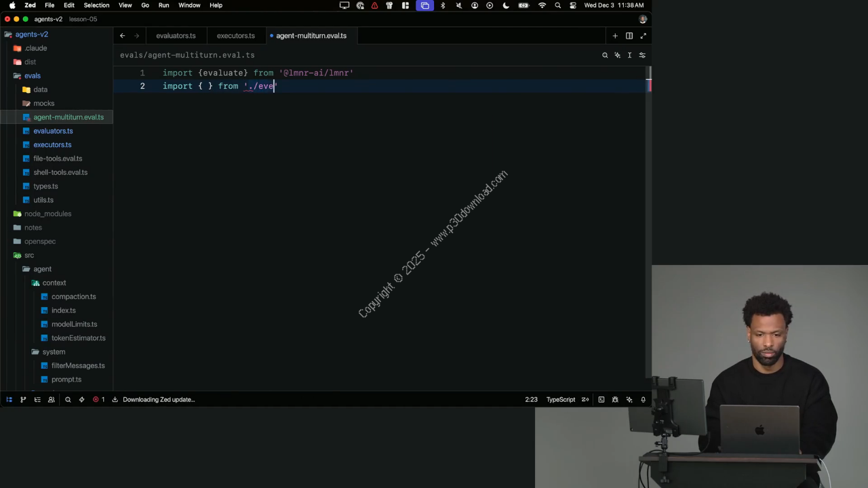This screenshot has height=488, width=868.
Task: Click the buffer search magnifier icon
Action: point(605,56)
